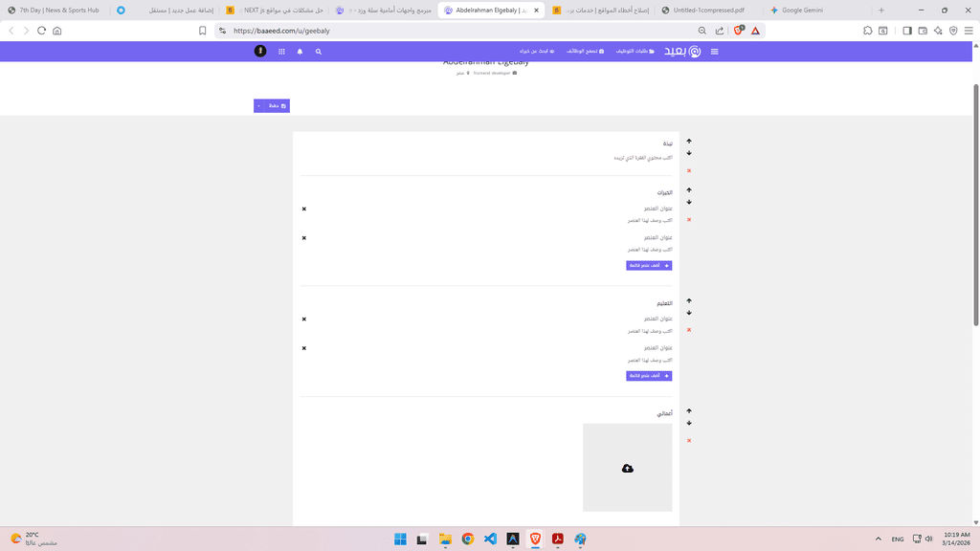980x551 pixels.
Task: Delete the الخبرات section with the red X
Action: [689, 219]
